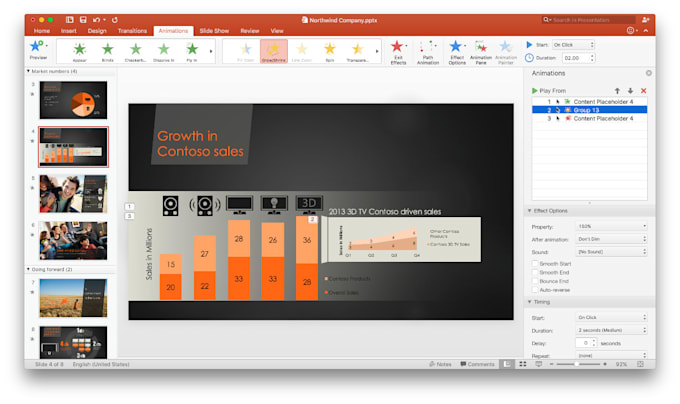Move animation up with the up arrow
680x404 pixels.
point(617,90)
